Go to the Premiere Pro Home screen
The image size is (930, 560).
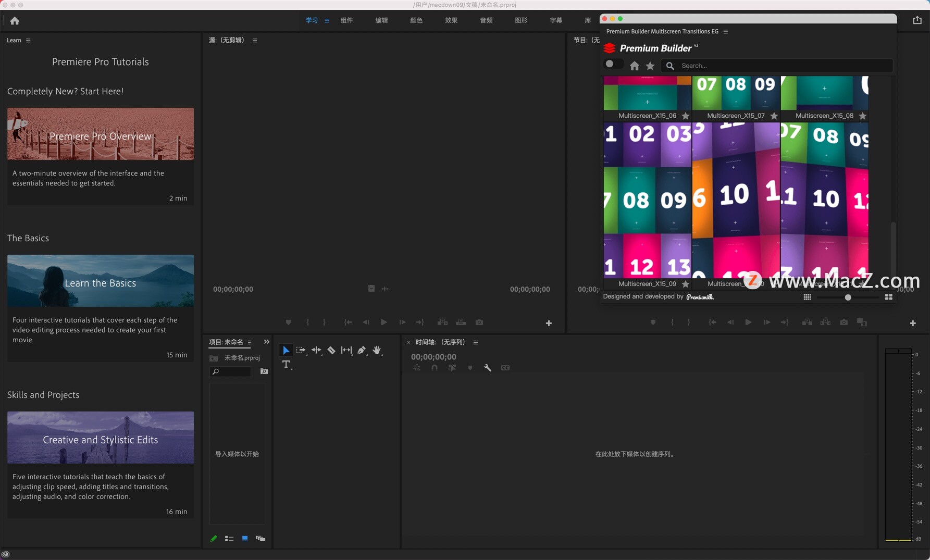point(15,21)
